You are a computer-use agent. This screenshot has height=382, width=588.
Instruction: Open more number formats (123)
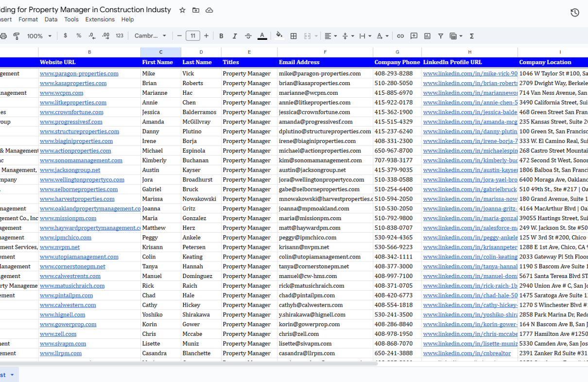pyautogui.click(x=120, y=36)
